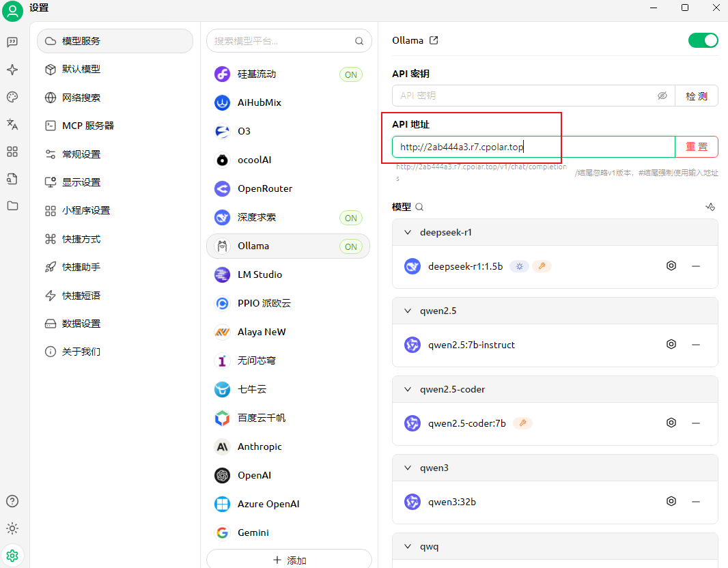728x568 pixels.
Task: Click the reasoning badge on deepseek-r1:1.5b
Action: click(x=520, y=266)
